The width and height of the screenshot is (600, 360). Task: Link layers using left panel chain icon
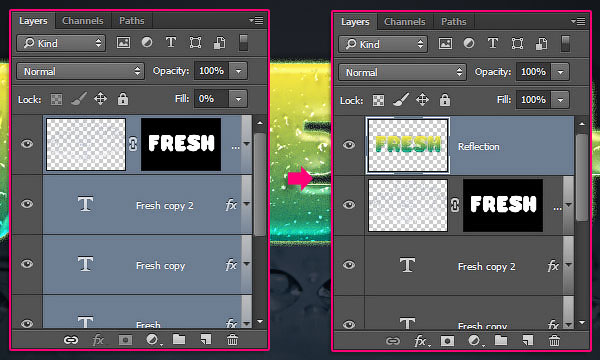point(71,340)
